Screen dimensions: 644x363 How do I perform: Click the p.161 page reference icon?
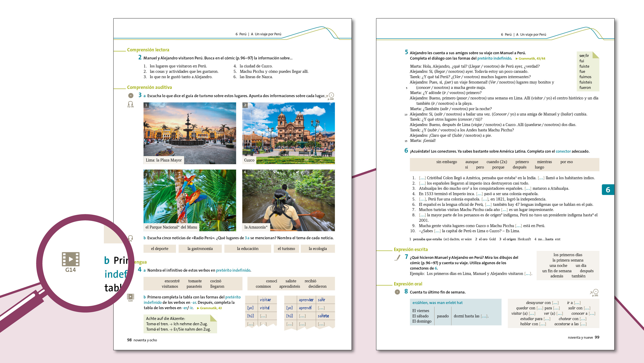coord(595,292)
